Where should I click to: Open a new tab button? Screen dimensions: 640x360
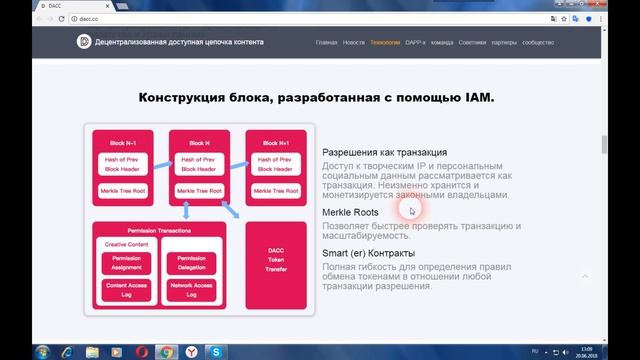click(122, 6)
